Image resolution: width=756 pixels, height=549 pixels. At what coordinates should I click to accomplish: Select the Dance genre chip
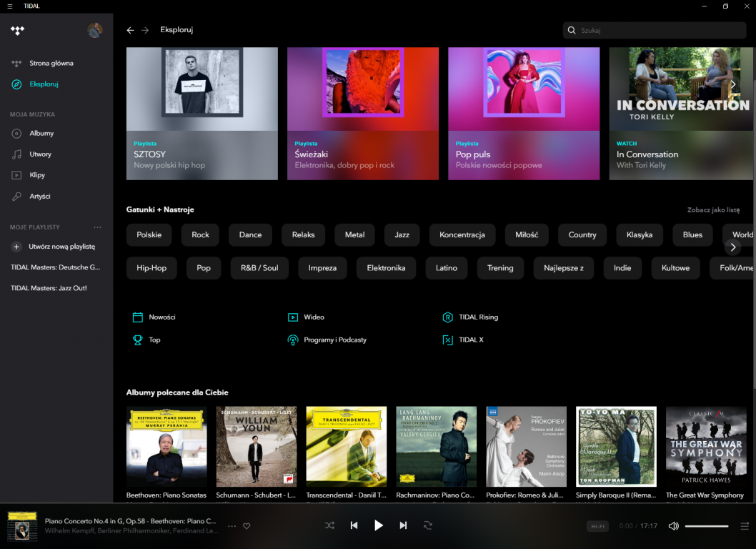coord(250,235)
